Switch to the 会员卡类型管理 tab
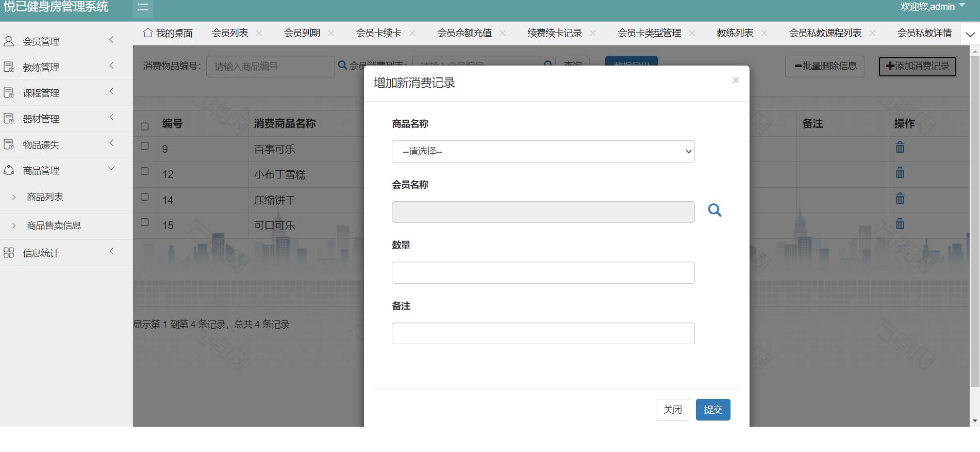 650,33
